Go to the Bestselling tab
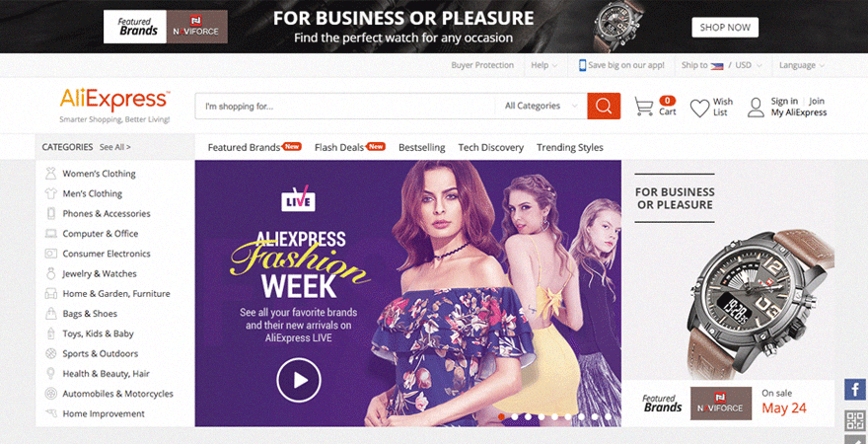The height and width of the screenshot is (444, 868). 422,148
